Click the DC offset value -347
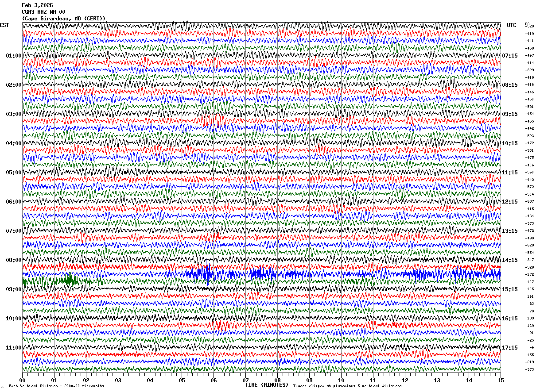536x392 pixels. pos(529,260)
